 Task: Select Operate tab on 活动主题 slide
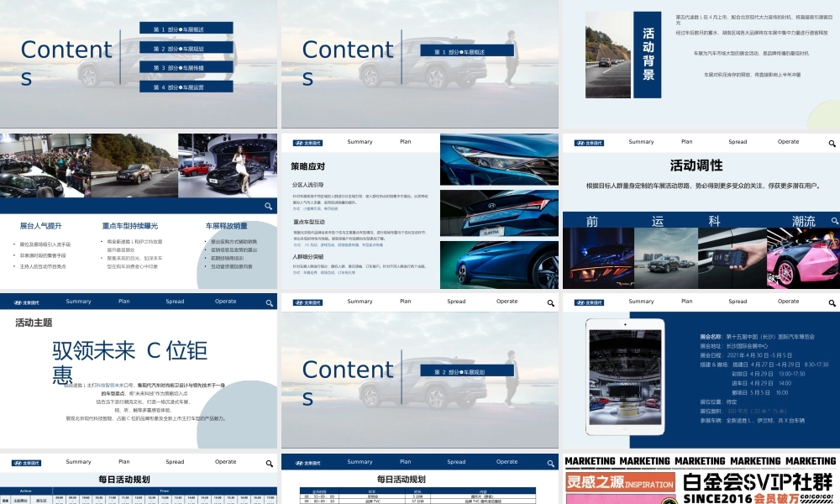225,301
